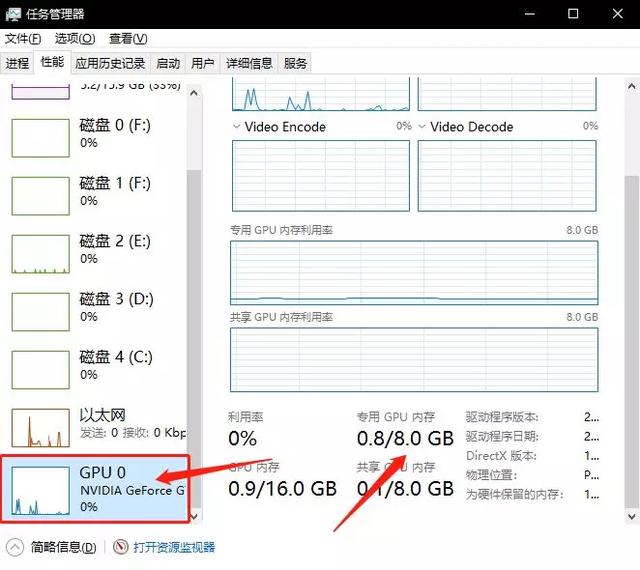Click the Video Decode graph
The height and width of the screenshot is (570, 640).
click(507, 176)
